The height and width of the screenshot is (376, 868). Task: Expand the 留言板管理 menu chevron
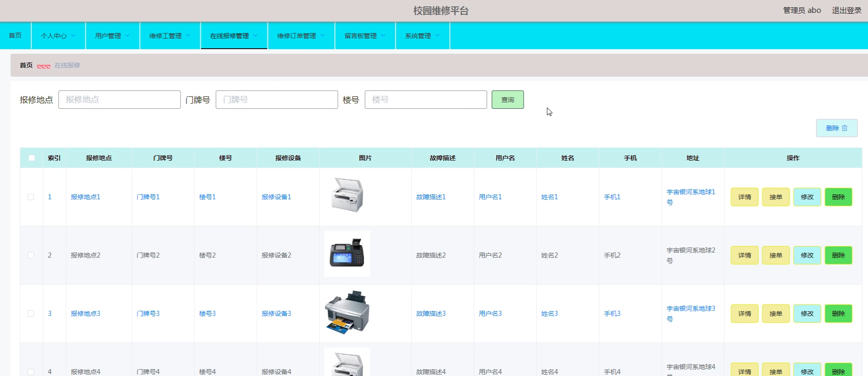(383, 35)
